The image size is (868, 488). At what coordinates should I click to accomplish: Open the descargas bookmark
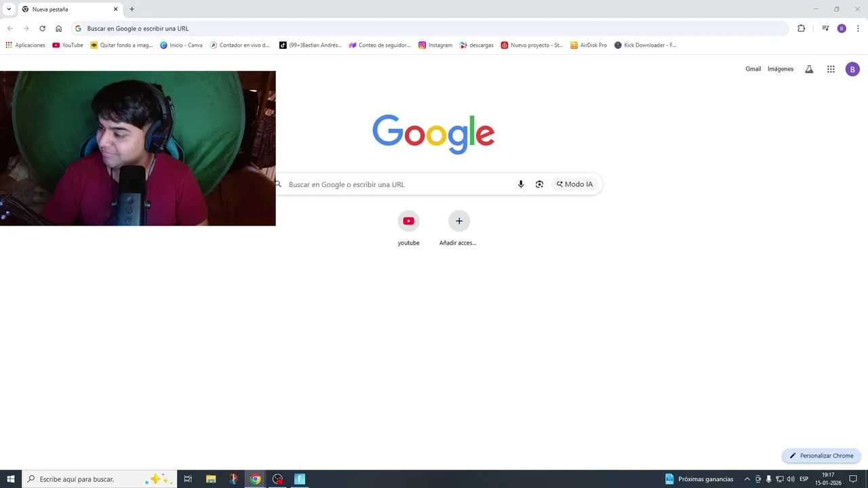(477, 45)
